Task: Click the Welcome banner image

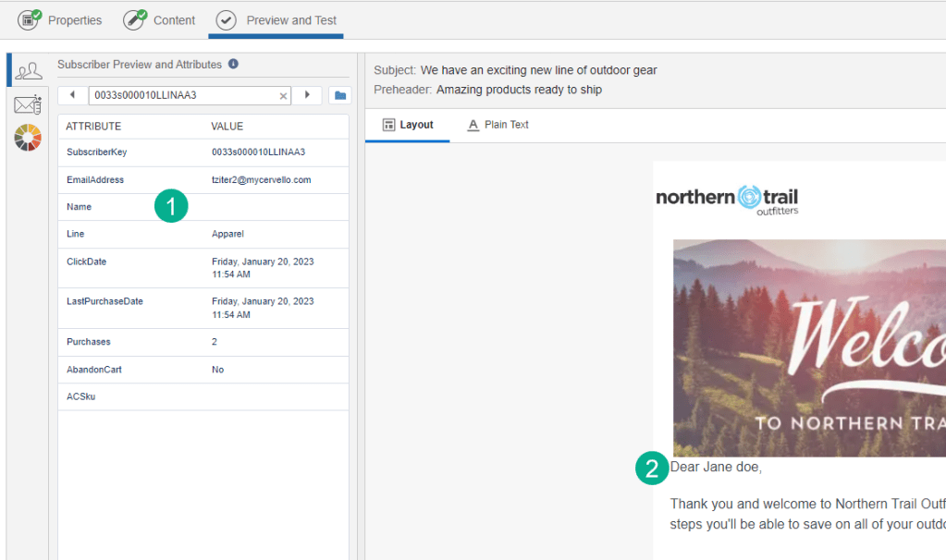Action: [x=809, y=347]
